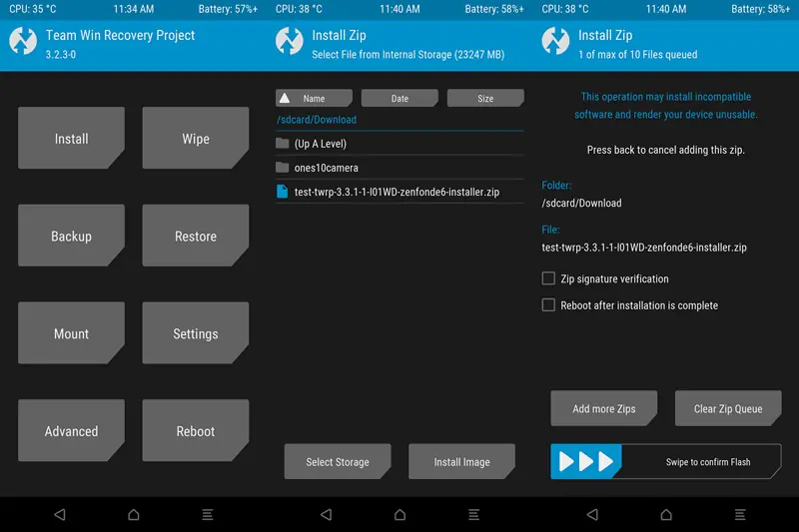Tap home icon below the flash confirm screen
The image size is (799, 532).
[x=666, y=515]
